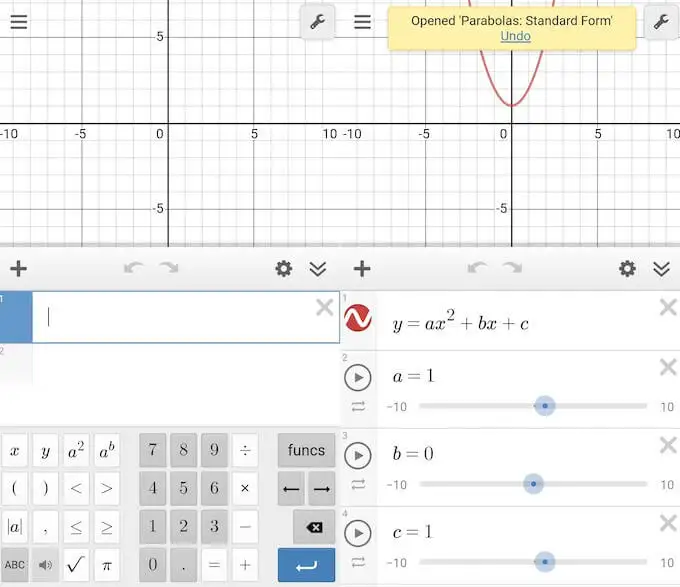This screenshot has height=587, width=680.
Task: Delete the c = 1 slider row
Action: pos(668,523)
